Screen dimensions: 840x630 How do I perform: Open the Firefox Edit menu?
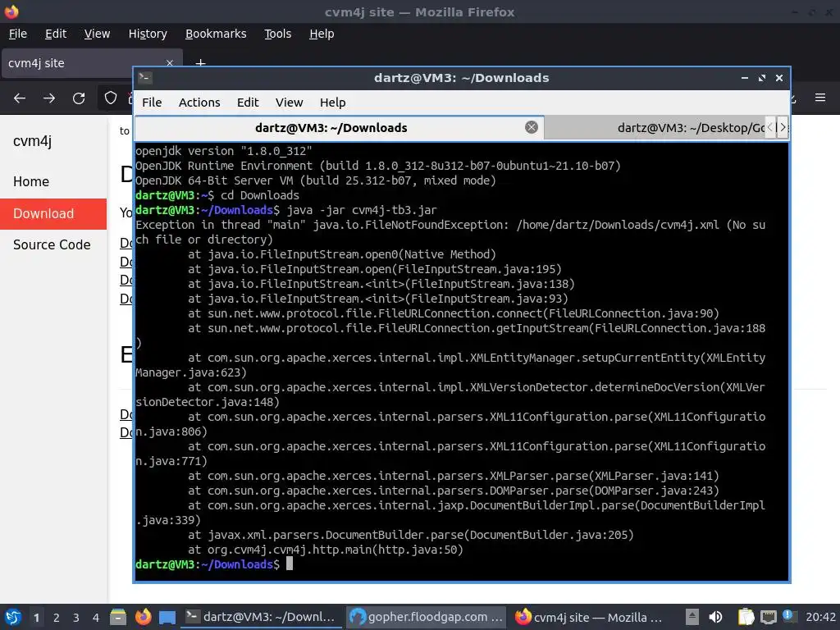coord(56,34)
